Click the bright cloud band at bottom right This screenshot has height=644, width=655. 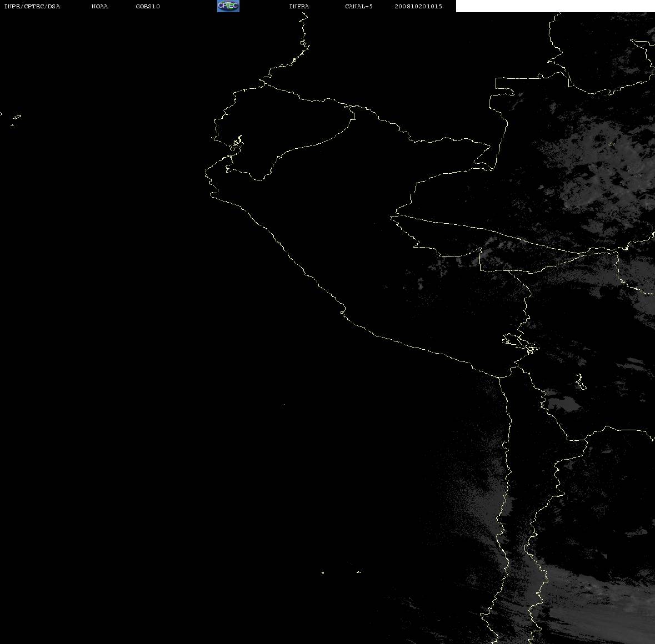(602, 601)
